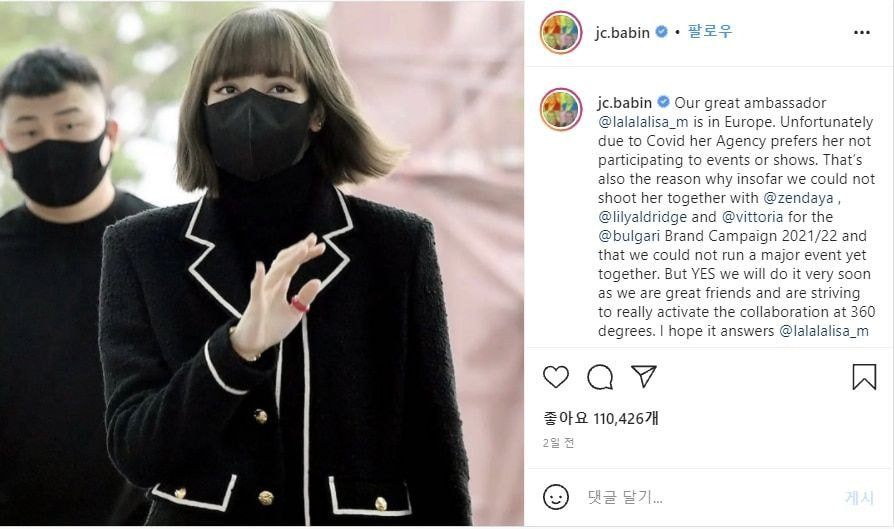Like the post with the heart icon
The width and height of the screenshot is (894, 529).
click(555, 377)
